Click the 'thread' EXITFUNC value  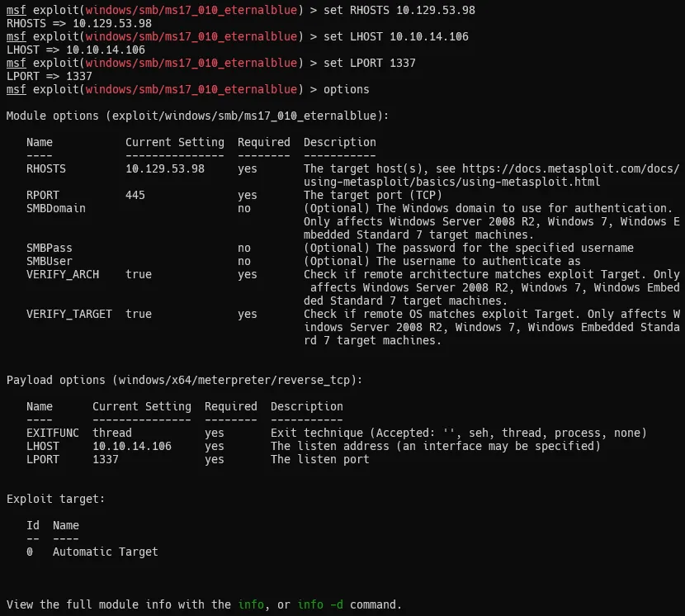[112, 433]
